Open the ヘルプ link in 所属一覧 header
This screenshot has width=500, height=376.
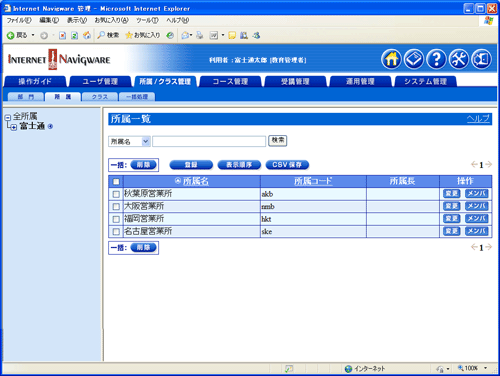coord(478,118)
